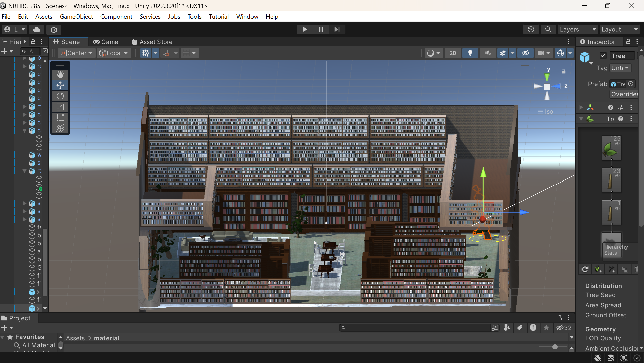
Task: Search by type in Project panel
Action: [507, 328]
